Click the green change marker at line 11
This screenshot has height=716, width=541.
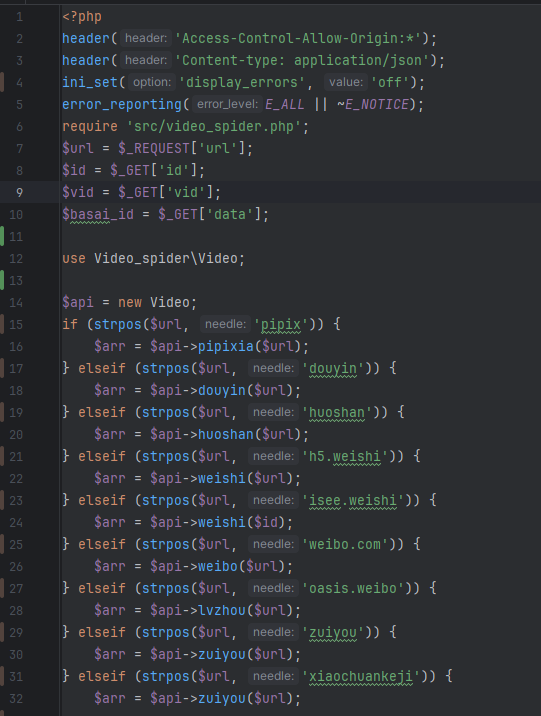pyautogui.click(x=2, y=236)
